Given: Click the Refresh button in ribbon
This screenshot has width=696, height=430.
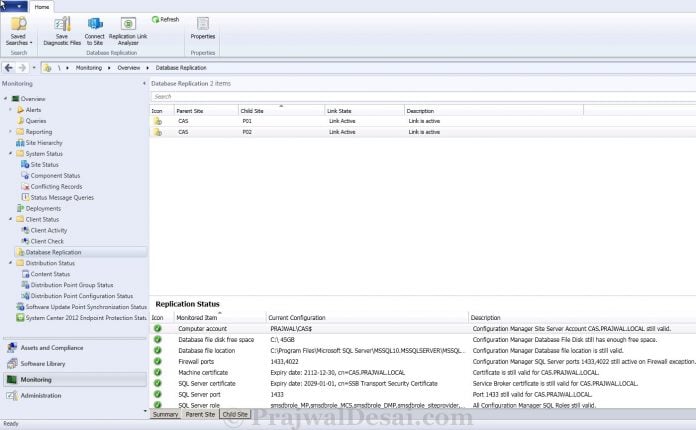Looking at the screenshot, I should 165,20.
